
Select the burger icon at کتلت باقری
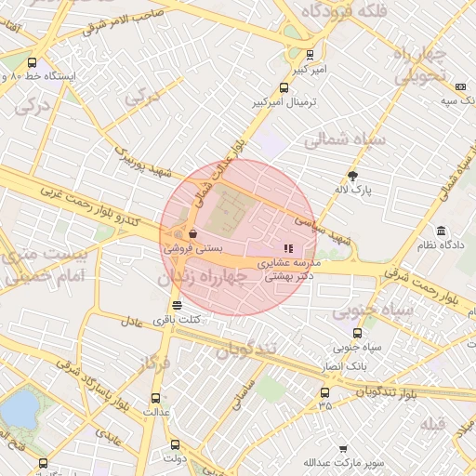[177, 305]
